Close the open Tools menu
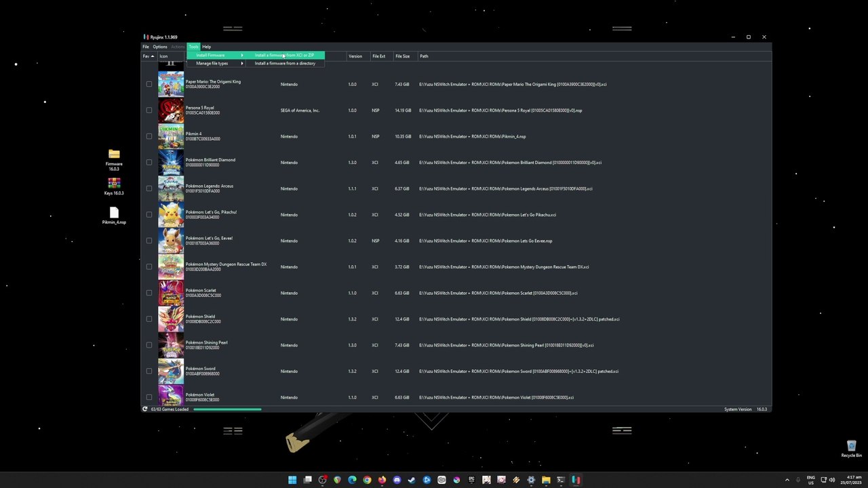The image size is (868, 488). coord(193,47)
